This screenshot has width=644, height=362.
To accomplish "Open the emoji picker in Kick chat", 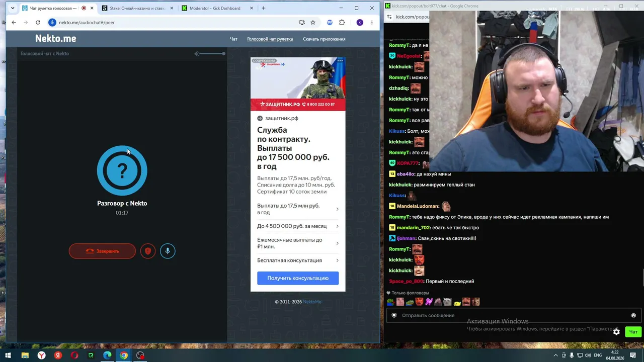I will coord(633,315).
